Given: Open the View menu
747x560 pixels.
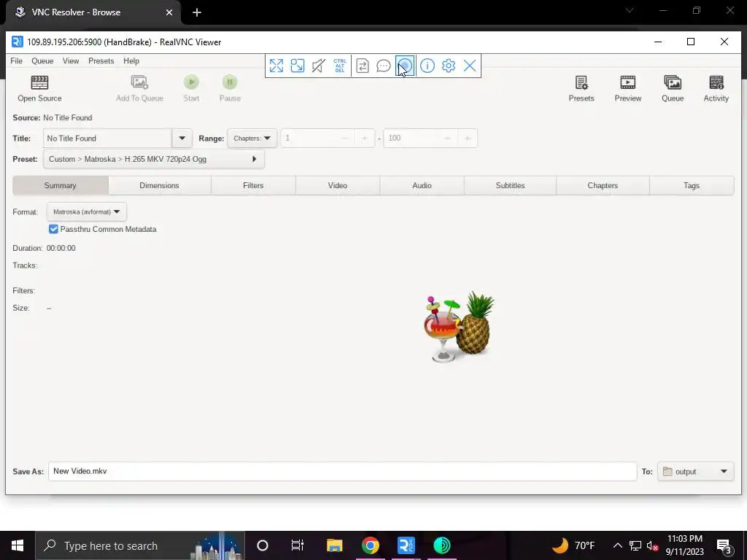Looking at the screenshot, I should [71, 61].
